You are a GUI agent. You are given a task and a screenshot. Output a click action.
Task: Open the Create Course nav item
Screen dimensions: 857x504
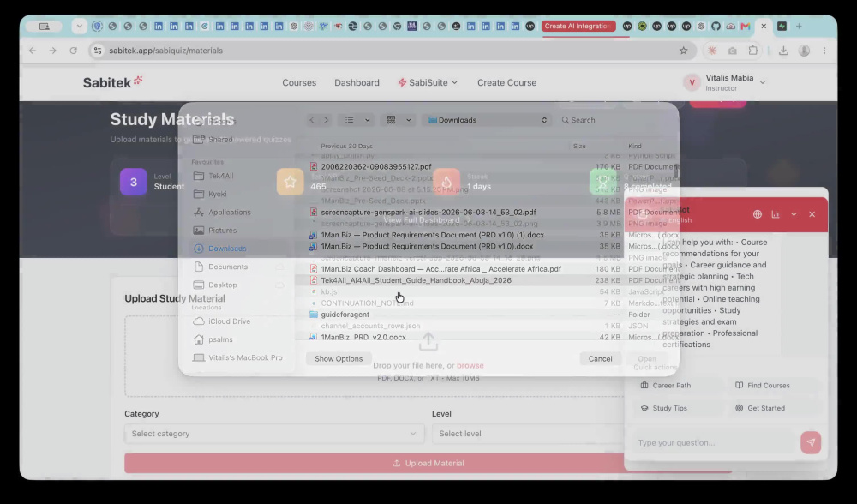pyautogui.click(x=506, y=82)
